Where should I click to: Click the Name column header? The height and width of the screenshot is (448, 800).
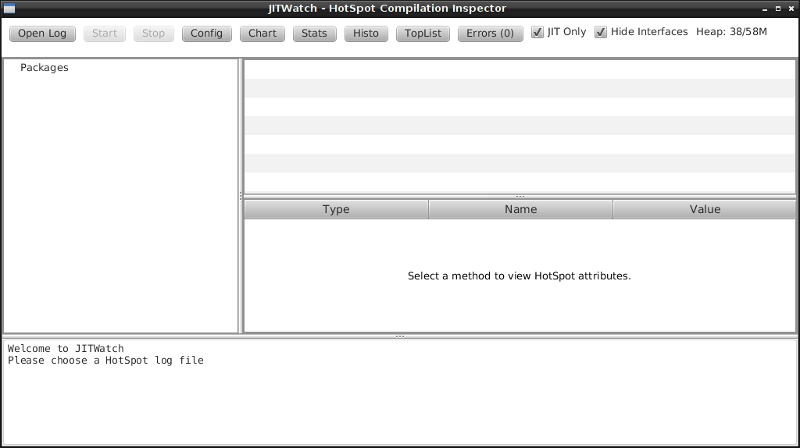click(520, 209)
